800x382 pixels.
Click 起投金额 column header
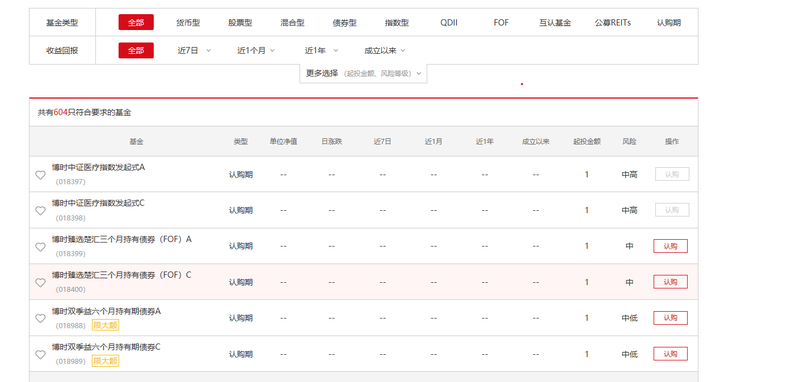[587, 142]
